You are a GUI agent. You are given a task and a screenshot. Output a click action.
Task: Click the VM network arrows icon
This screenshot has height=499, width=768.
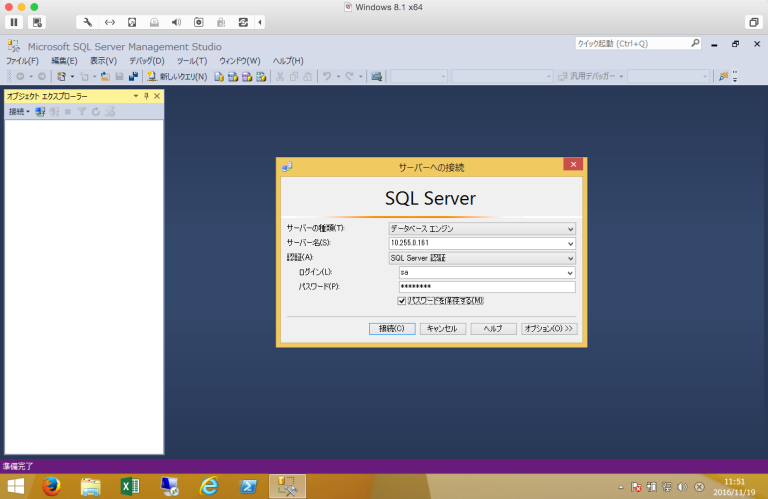coord(110,22)
